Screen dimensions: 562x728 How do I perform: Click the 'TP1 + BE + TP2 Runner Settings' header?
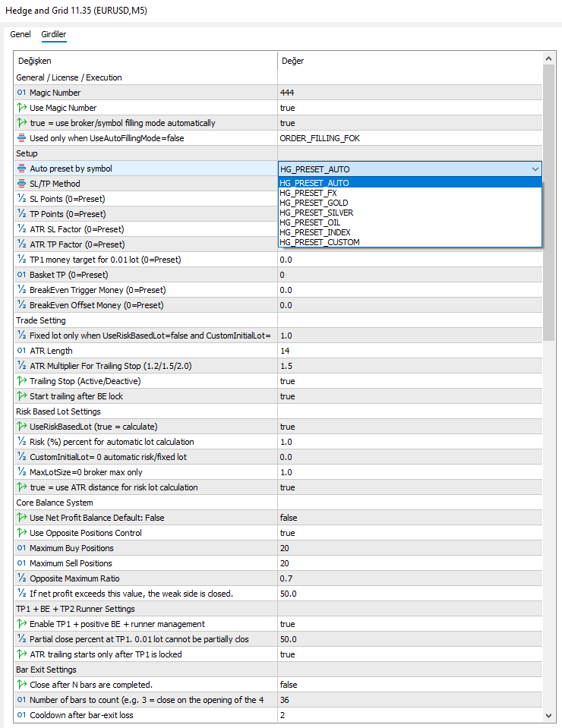point(75,609)
